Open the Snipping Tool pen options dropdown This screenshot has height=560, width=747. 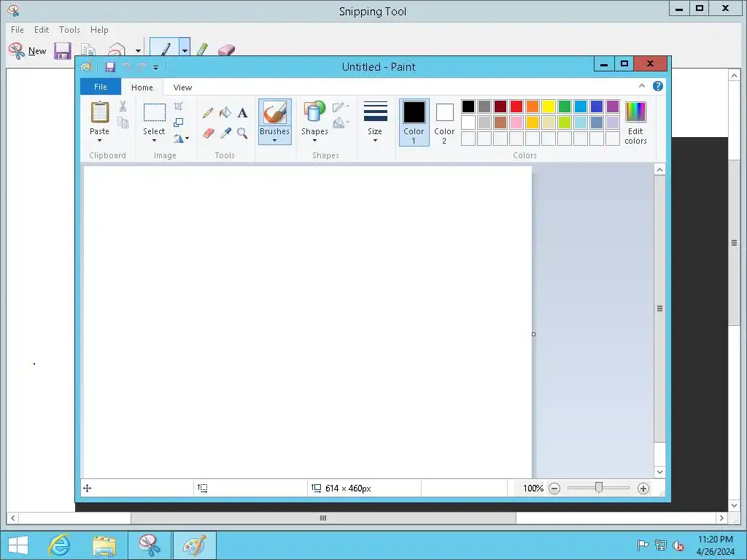(185, 50)
